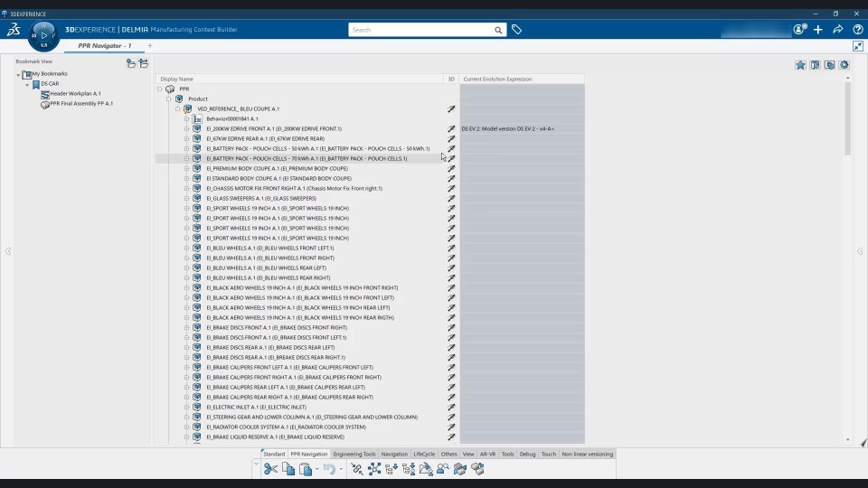Viewport: 868px width, 488px height.
Task: Collapse the My Bookmarks tree node
Action: [x=18, y=74]
